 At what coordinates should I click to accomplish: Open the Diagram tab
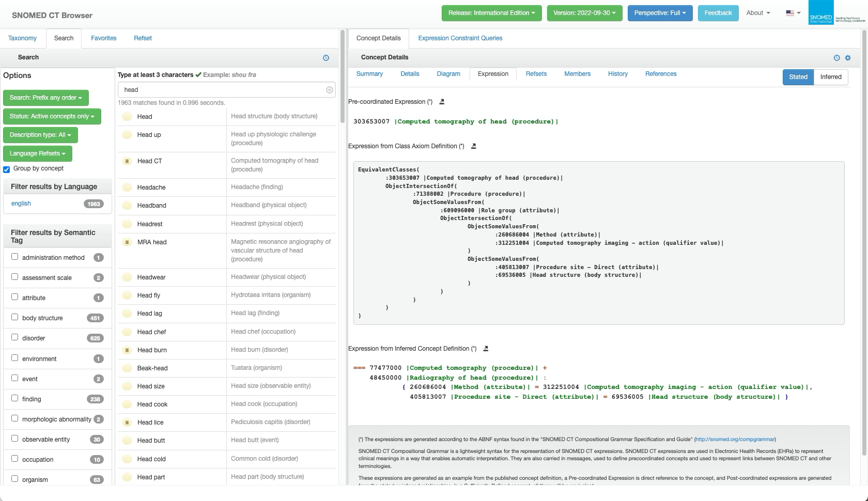(x=448, y=74)
